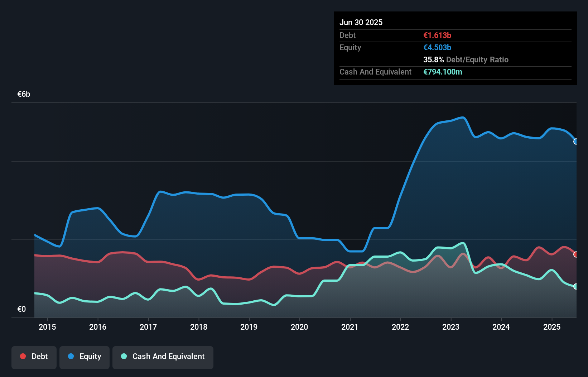Click the €1.613b Debt value

pos(437,35)
